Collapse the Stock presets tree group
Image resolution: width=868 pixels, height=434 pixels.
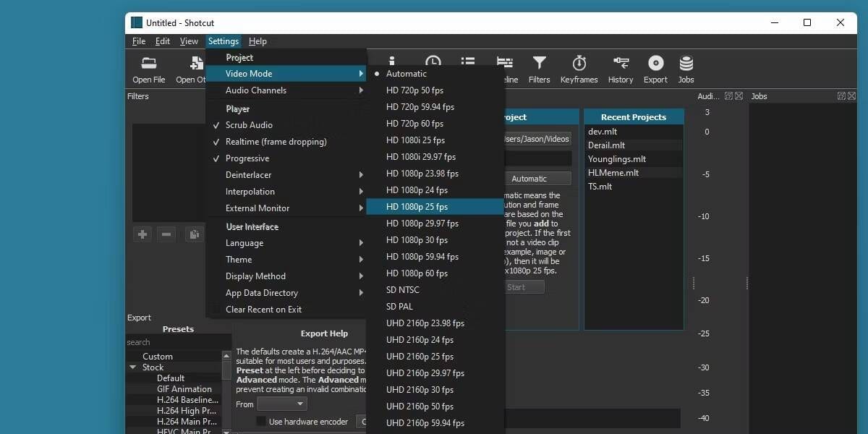point(133,367)
